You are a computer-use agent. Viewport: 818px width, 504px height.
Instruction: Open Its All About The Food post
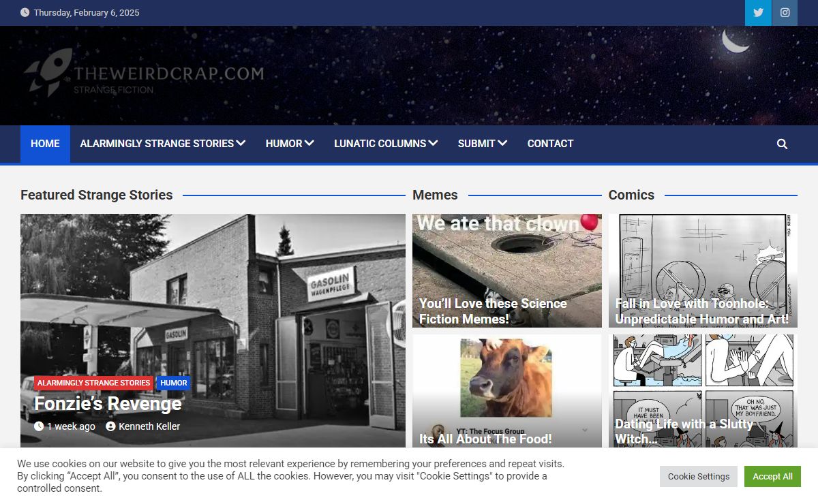pyautogui.click(x=485, y=439)
